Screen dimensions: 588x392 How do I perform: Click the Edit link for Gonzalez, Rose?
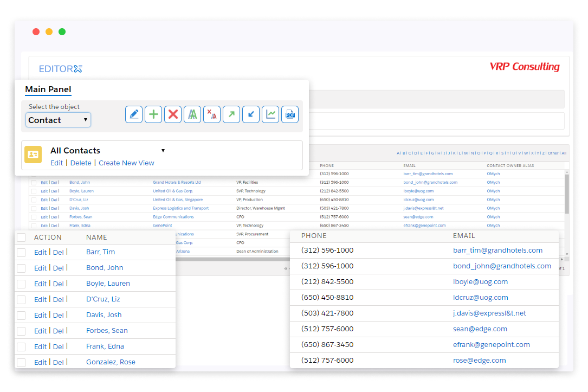click(40, 362)
